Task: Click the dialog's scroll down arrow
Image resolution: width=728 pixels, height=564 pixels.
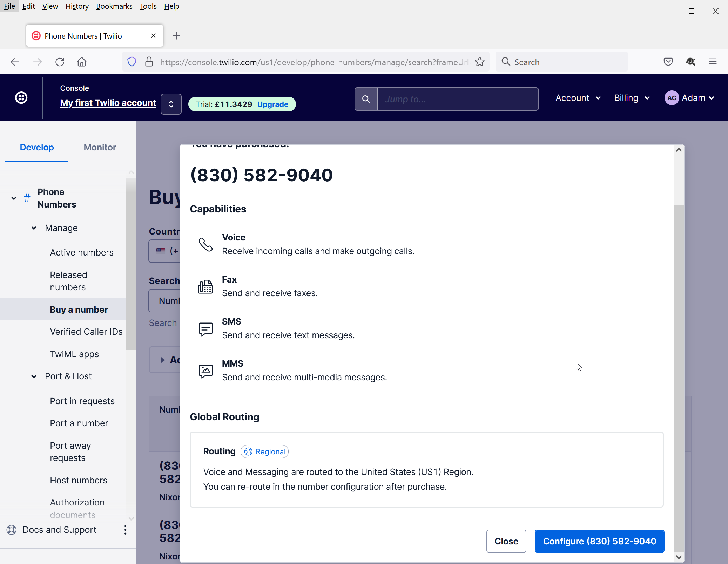Action: 679,557
